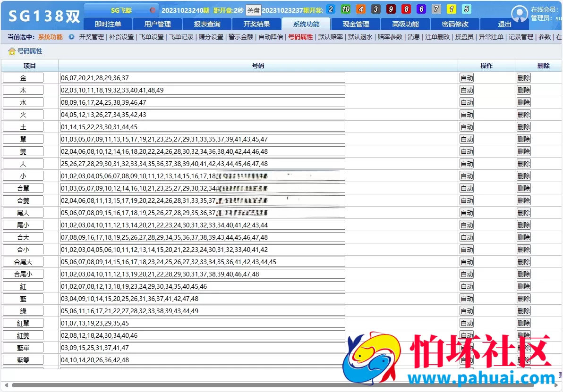Open the 异常注单 submenu link
The width and height of the screenshot is (563, 392).
point(491,37)
